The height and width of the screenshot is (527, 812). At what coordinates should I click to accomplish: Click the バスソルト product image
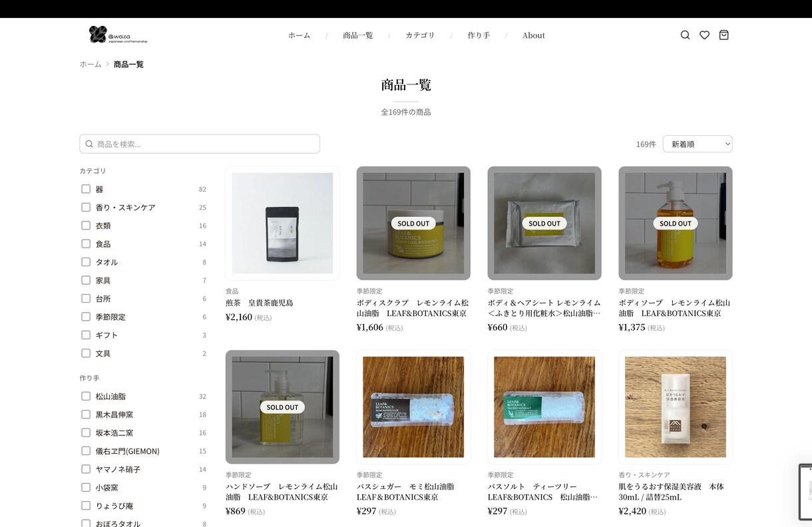point(544,407)
